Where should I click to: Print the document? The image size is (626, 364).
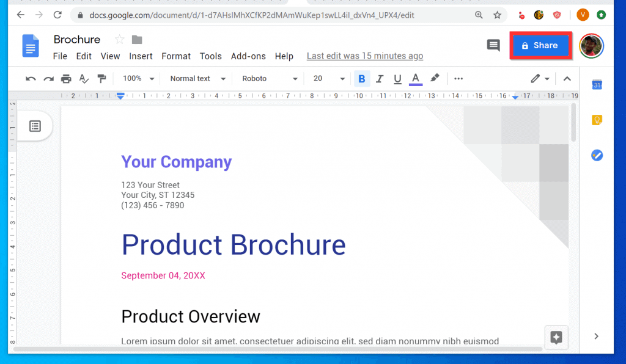tap(66, 79)
